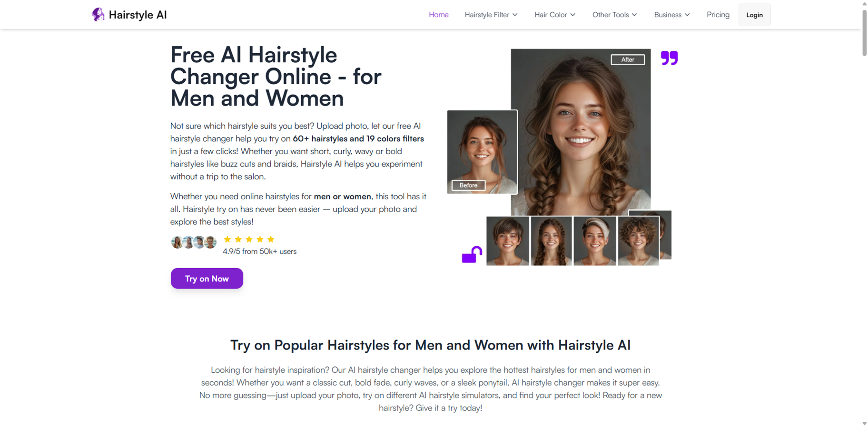The image size is (868, 427).
Task: Click the fifth gold rating star
Action: click(x=271, y=239)
